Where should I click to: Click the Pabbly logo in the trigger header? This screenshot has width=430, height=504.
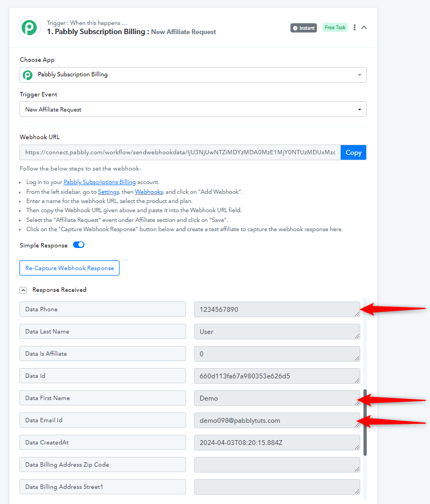[29, 28]
